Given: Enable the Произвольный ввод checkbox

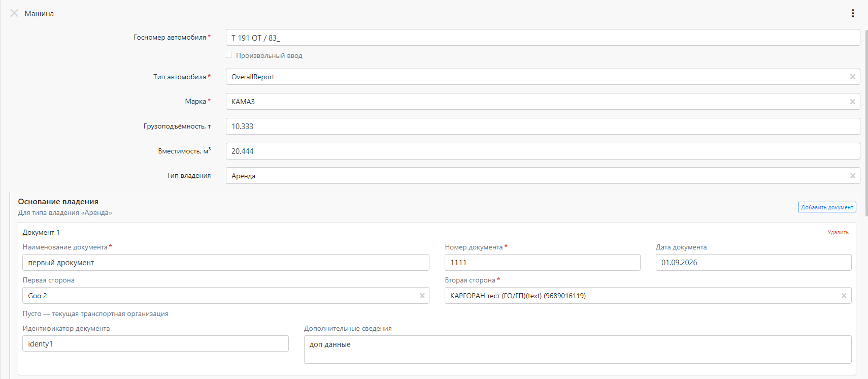Looking at the screenshot, I should pyautogui.click(x=229, y=55).
